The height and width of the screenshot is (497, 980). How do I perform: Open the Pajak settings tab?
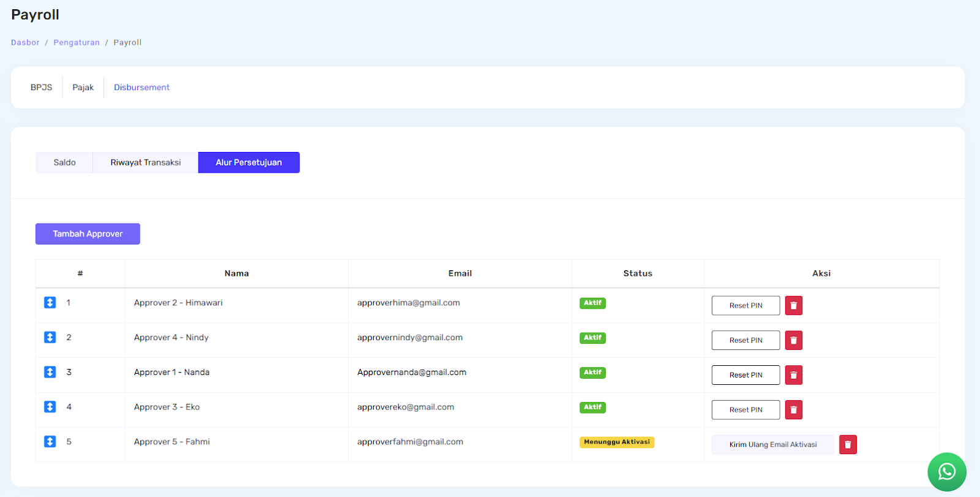click(83, 88)
